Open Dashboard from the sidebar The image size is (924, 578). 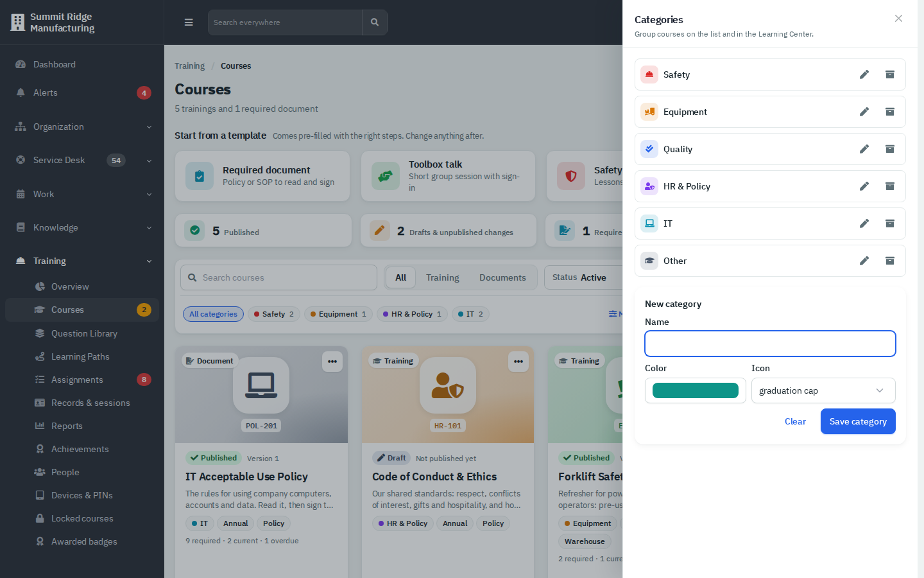[x=82, y=64]
